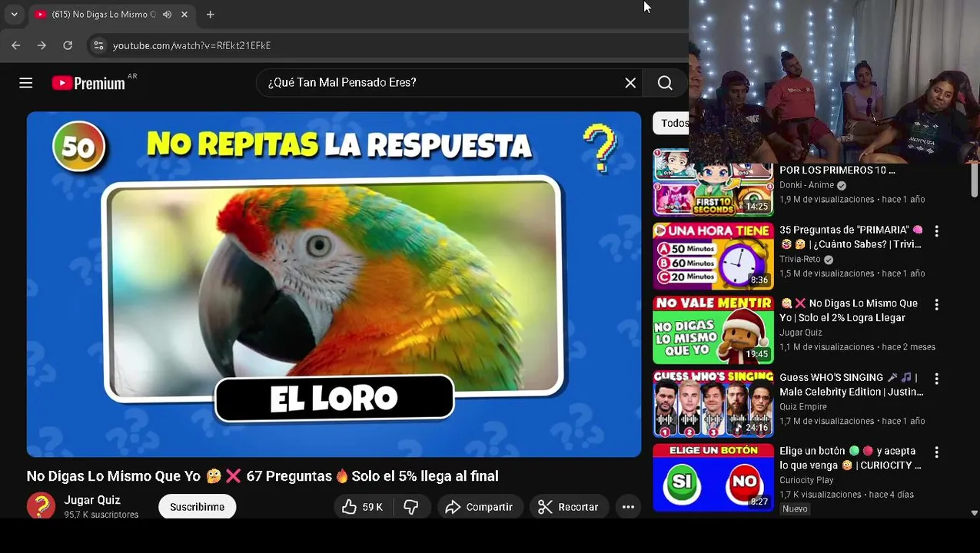Open options menu for Solo el 2% Logra Llegar video
This screenshot has height=553, width=980.
(936, 305)
